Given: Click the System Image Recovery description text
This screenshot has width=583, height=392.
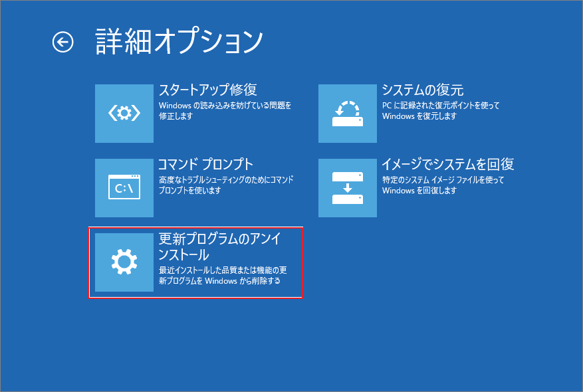Looking at the screenshot, I should (442, 185).
